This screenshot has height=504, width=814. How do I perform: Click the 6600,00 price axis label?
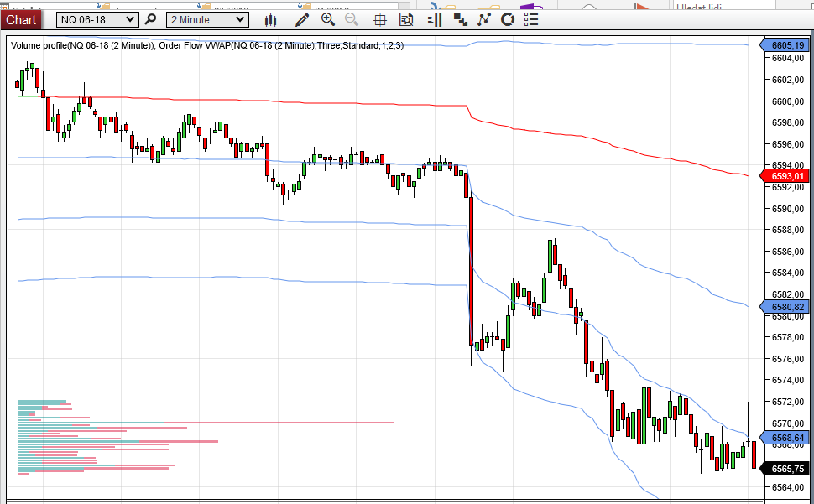[788, 101]
